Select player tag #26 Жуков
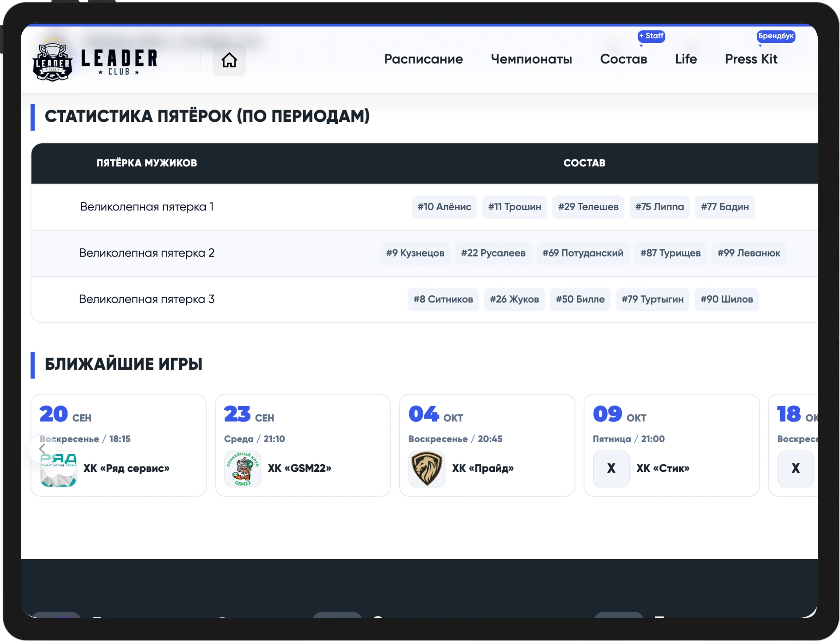The width and height of the screenshot is (840, 641). pos(514,299)
